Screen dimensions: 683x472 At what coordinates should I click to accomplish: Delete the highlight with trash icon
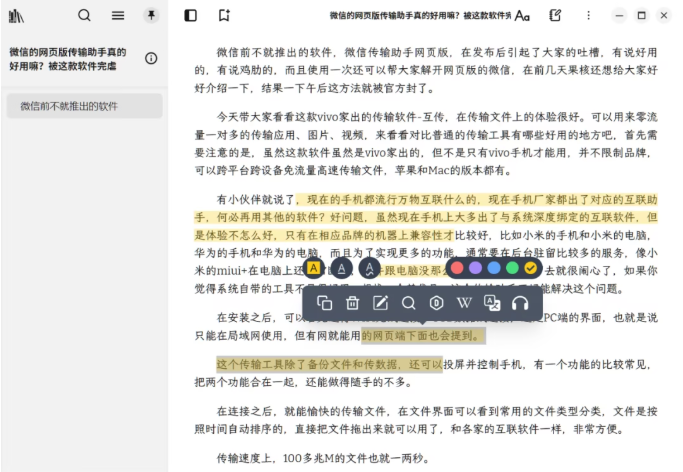coord(352,303)
